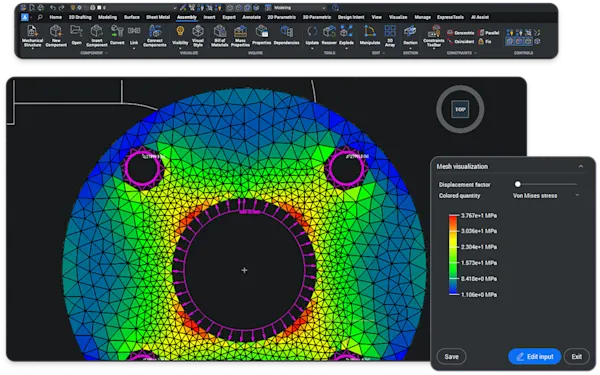This screenshot has height=375, width=600.
Task: Click the 2D Array tool
Action: tap(390, 36)
